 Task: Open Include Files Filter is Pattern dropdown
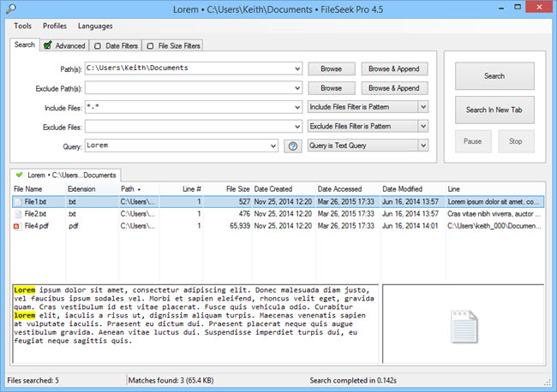click(x=368, y=107)
